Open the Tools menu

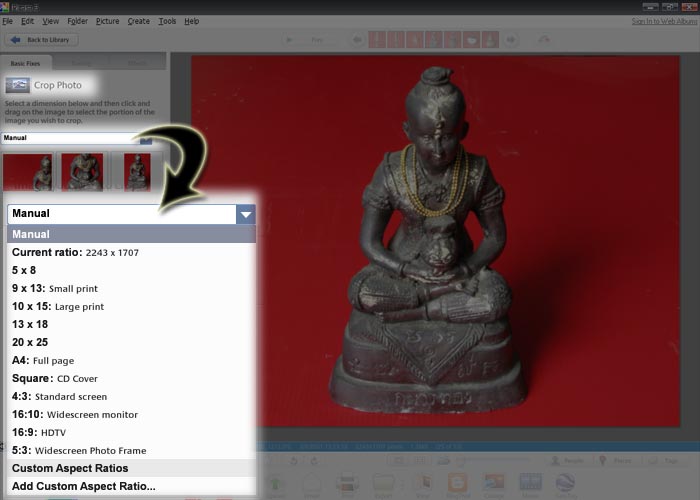(x=167, y=21)
